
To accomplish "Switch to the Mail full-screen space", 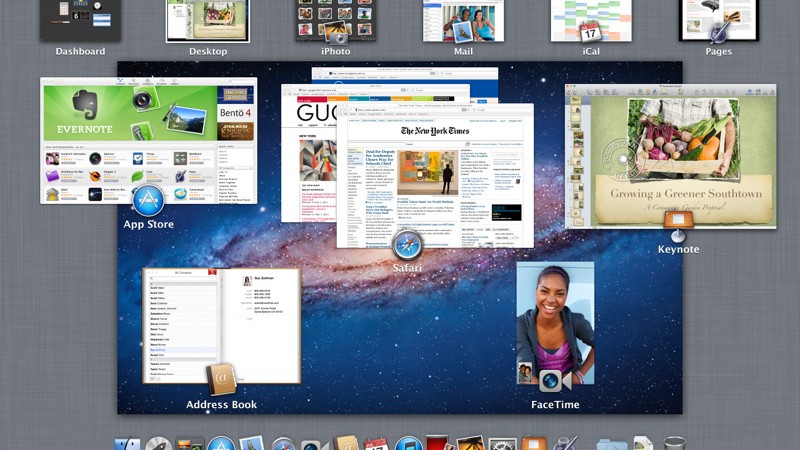I will [x=463, y=20].
